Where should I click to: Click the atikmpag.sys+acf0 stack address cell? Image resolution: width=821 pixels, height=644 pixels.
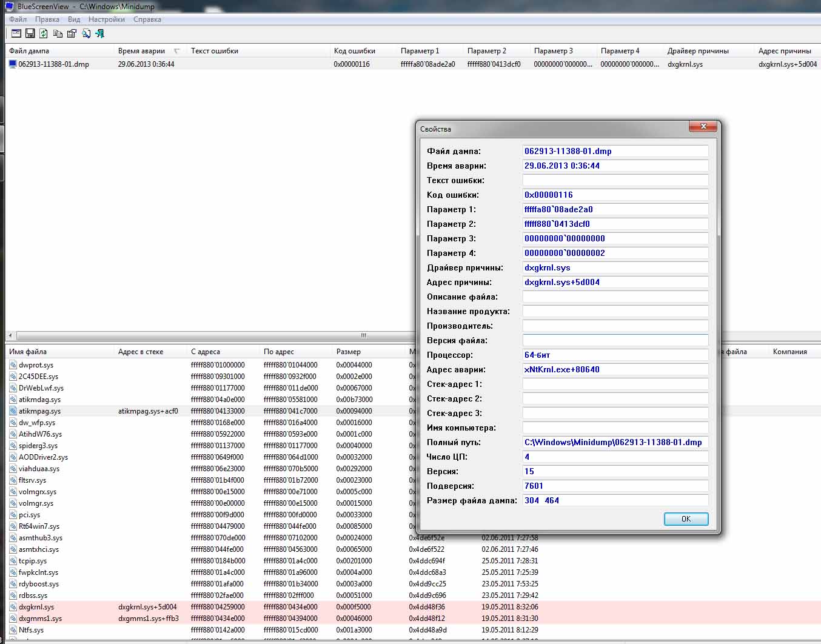[148, 411]
